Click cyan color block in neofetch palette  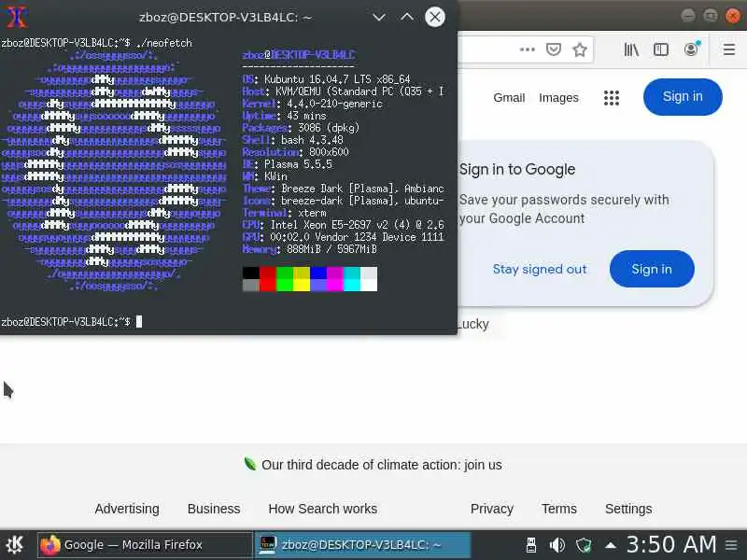352,278
